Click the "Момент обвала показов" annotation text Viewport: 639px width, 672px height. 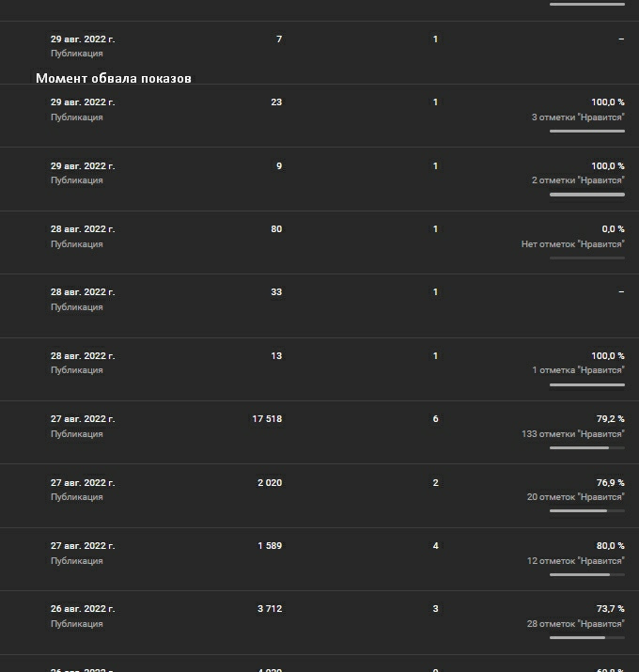pos(114,78)
